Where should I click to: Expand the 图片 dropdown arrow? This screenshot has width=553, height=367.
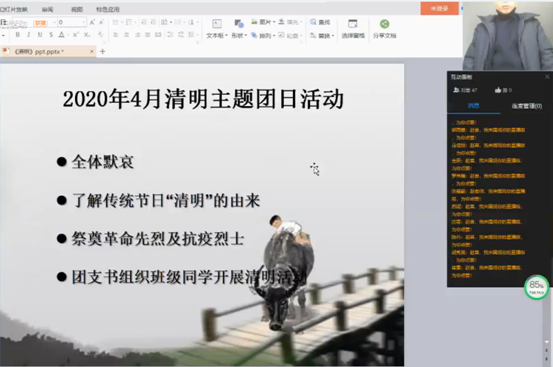(274, 22)
